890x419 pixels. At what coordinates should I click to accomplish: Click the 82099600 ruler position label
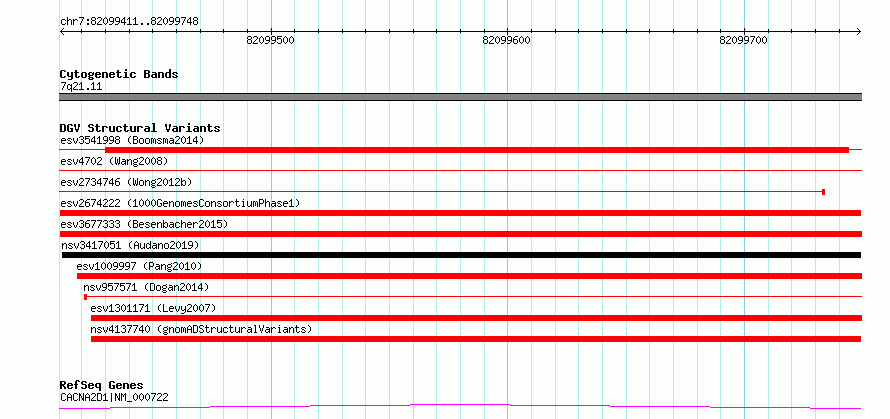coord(507,40)
